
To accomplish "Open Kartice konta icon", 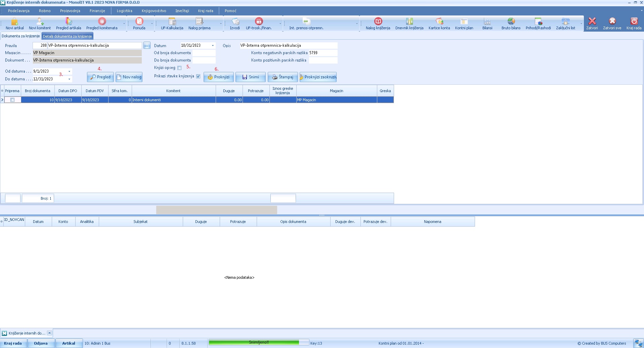I will coord(439,24).
